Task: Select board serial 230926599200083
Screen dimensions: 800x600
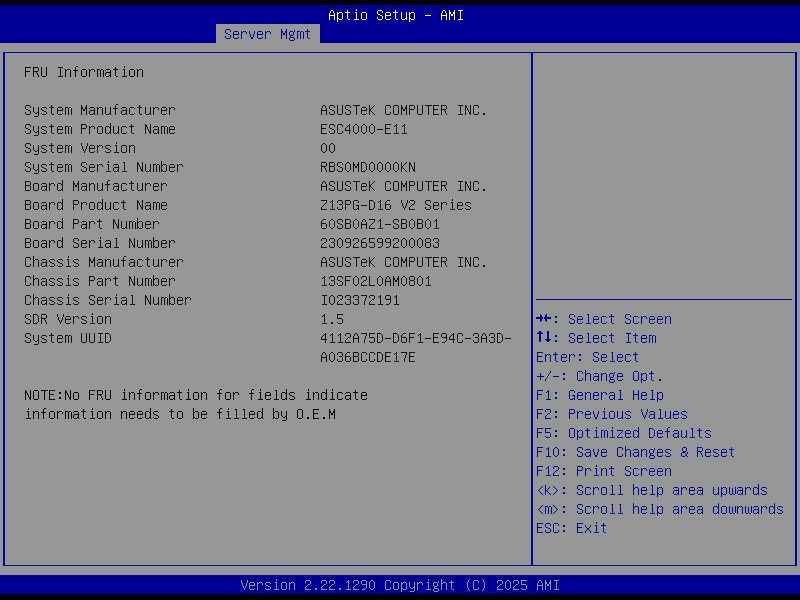Action: (x=380, y=243)
